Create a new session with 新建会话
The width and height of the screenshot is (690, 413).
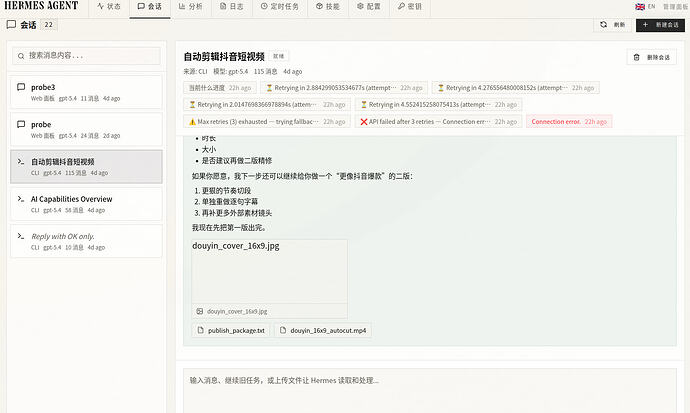[660, 25]
